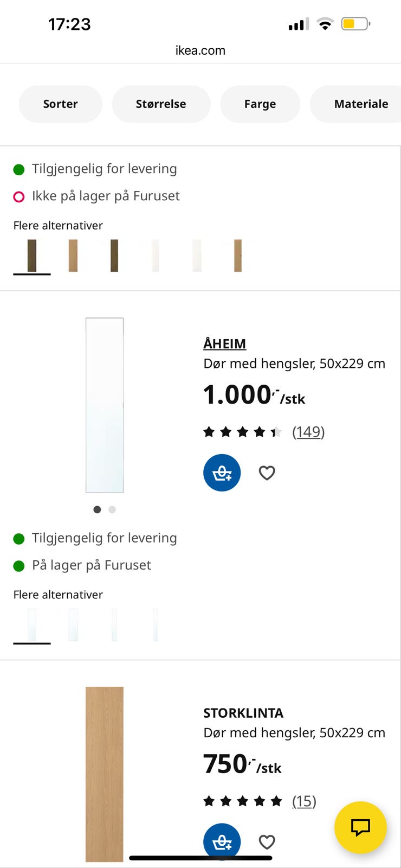Switch to second ÅHEIM image dot
The width and height of the screenshot is (401, 868).
112,509
